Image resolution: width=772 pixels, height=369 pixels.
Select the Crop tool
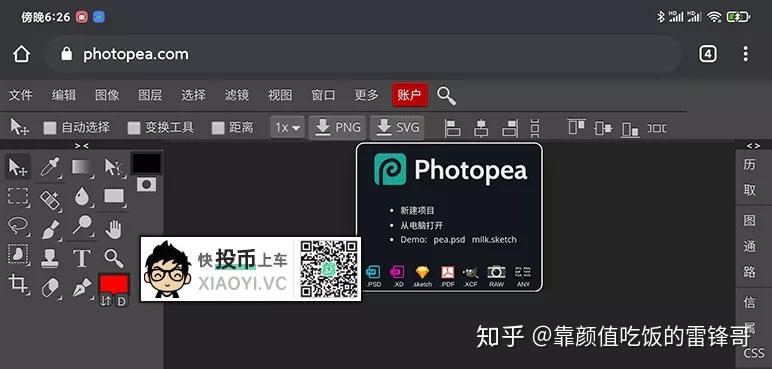tap(19, 284)
